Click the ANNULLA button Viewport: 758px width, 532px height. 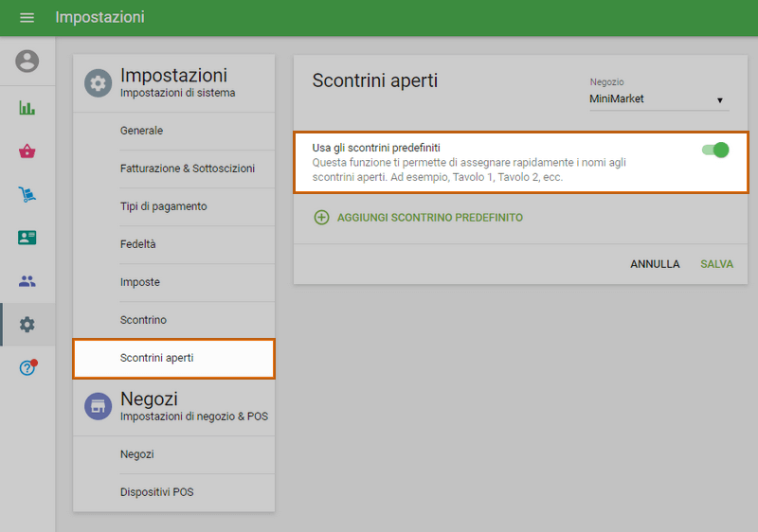click(655, 264)
